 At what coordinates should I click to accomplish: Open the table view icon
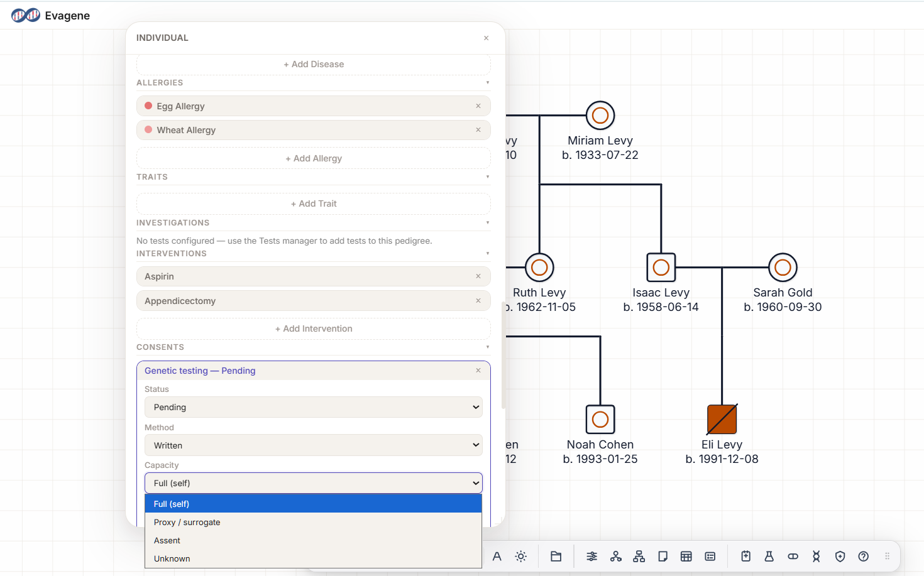click(686, 557)
